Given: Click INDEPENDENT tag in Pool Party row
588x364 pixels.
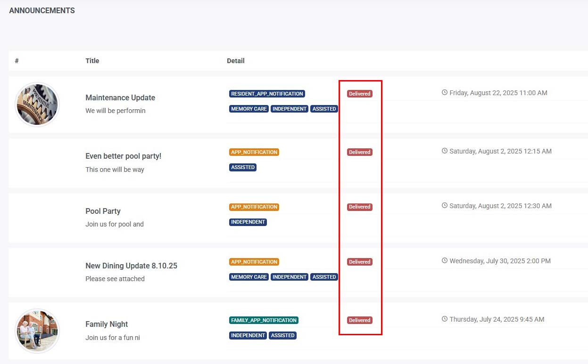Looking at the screenshot, I should coord(248,222).
